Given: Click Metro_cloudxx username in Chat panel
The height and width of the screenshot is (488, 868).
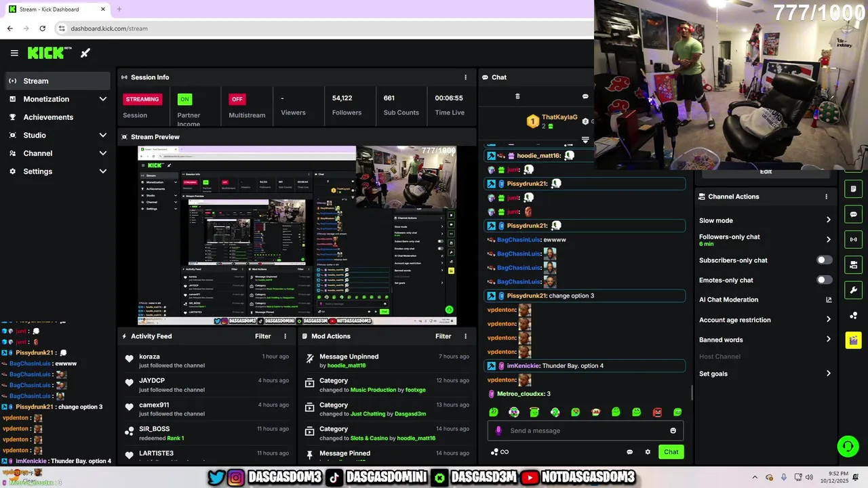Looking at the screenshot, I should [521, 394].
